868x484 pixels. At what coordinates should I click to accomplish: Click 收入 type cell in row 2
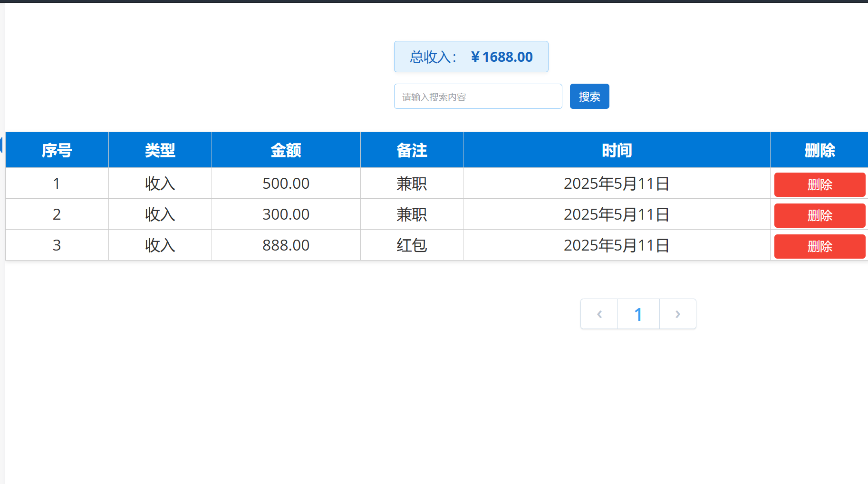point(160,214)
